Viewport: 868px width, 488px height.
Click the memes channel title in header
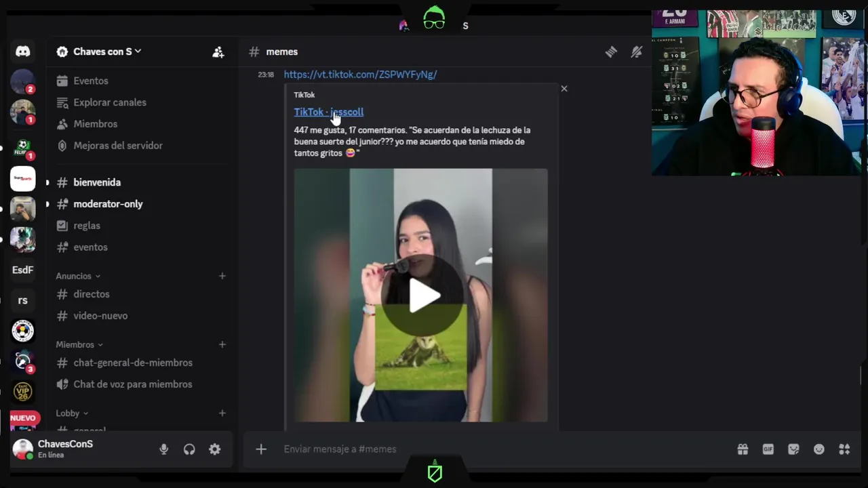[282, 52]
